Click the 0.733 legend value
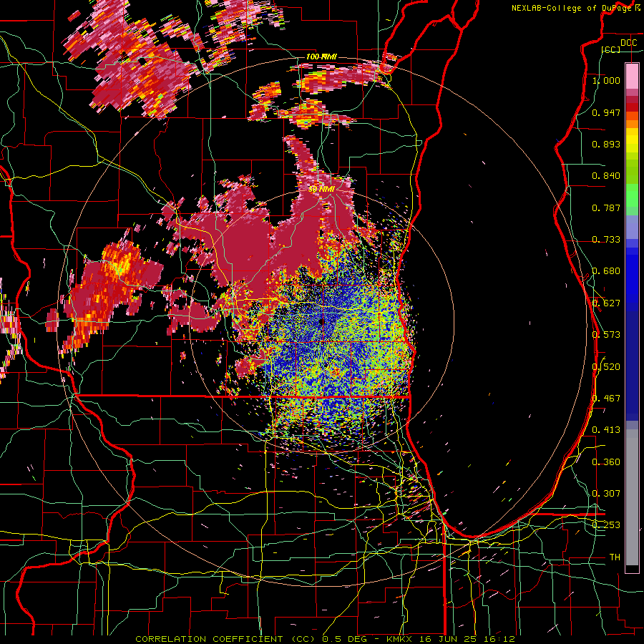This screenshot has width=644, height=644. tap(606, 240)
